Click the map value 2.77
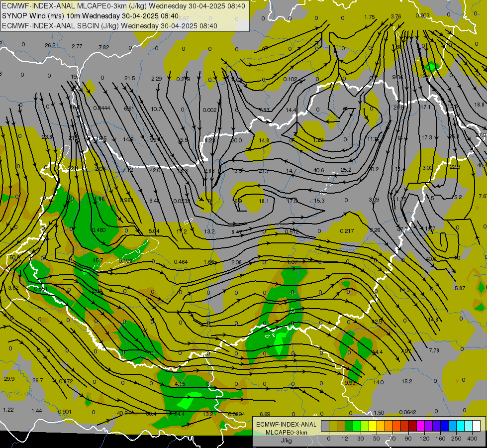The height and width of the screenshot is (448, 487). pyautogui.click(x=77, y=46)
